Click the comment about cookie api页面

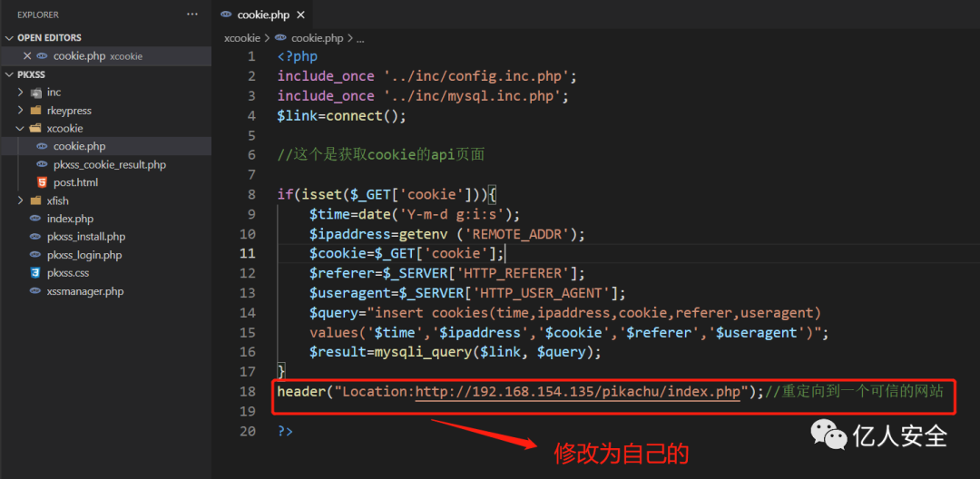380,155
